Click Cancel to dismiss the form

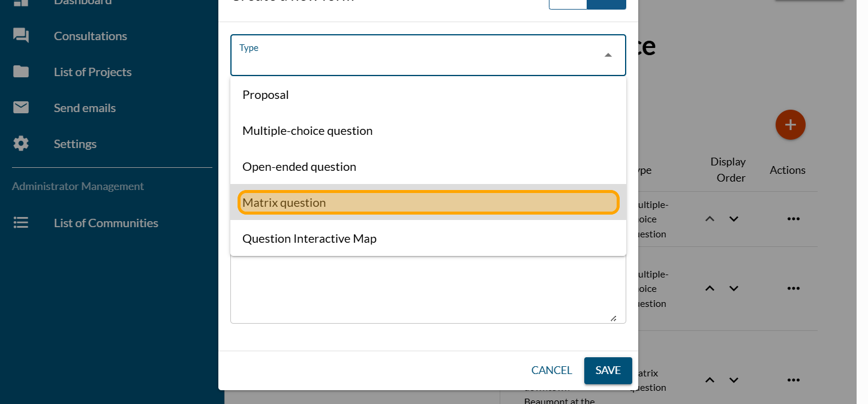coord(551,370)
